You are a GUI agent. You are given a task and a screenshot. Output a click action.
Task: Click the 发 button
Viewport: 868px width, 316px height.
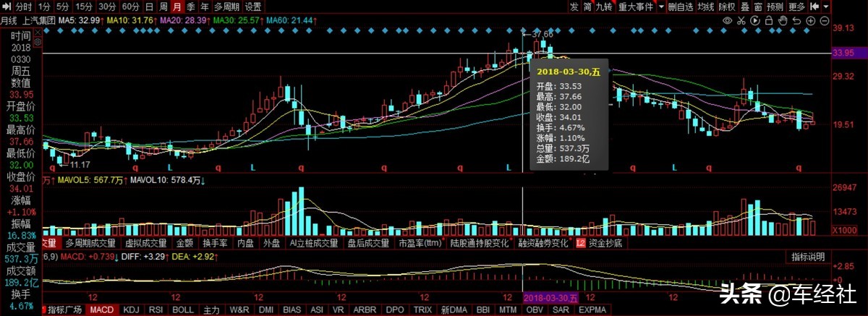pyautogui.click(x=574, y=7)
